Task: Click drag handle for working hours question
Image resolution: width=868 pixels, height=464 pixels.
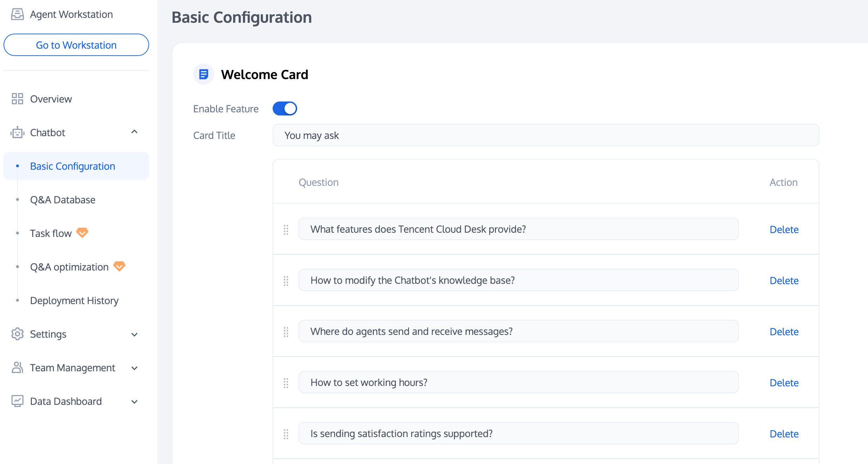Action: point(286,383)
